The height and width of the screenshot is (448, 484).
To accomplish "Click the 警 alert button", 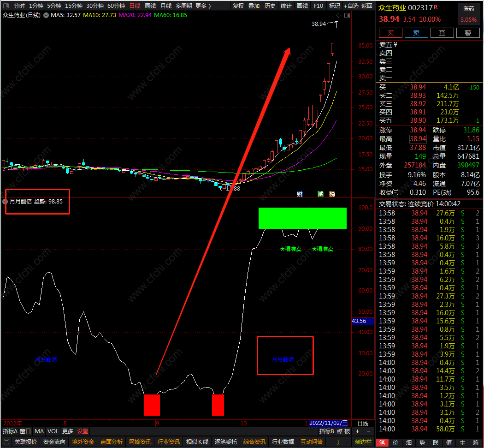I will 468,33.
